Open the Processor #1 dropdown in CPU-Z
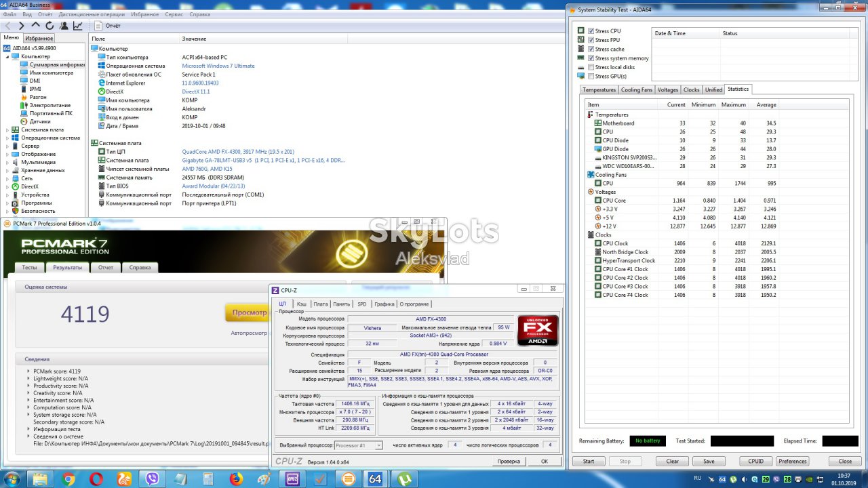 [378, 445]
